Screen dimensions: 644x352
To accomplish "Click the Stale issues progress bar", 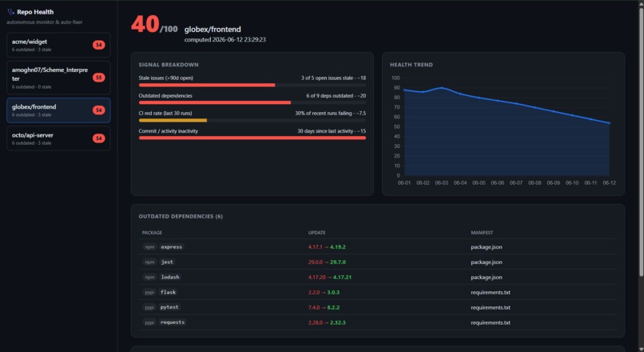I will click(x=252, y=85).
